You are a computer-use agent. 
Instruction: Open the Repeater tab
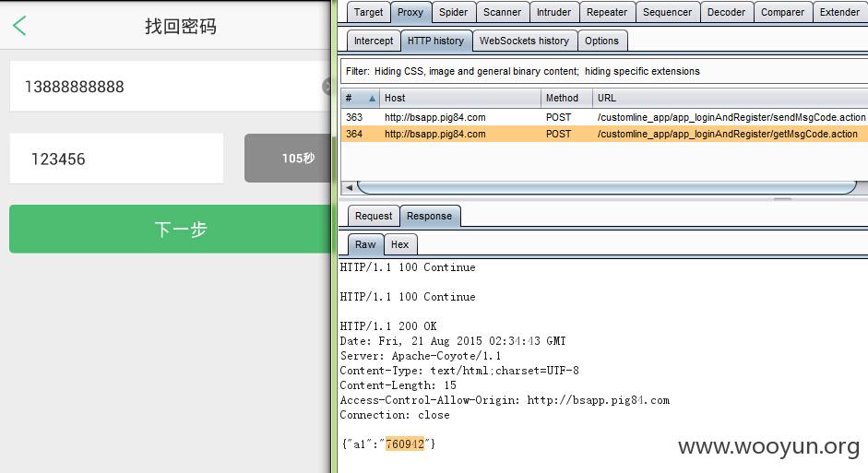point(607,12)
